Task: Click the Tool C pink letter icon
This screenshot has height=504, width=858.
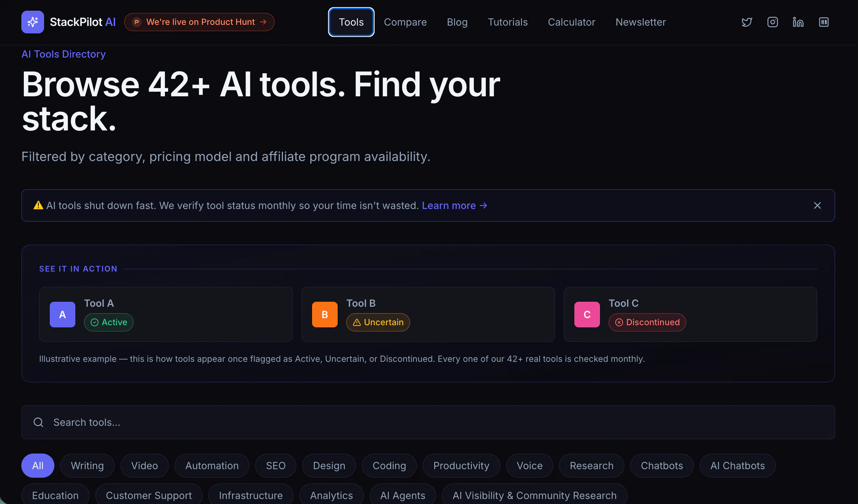Action: (x=587, y=315)
